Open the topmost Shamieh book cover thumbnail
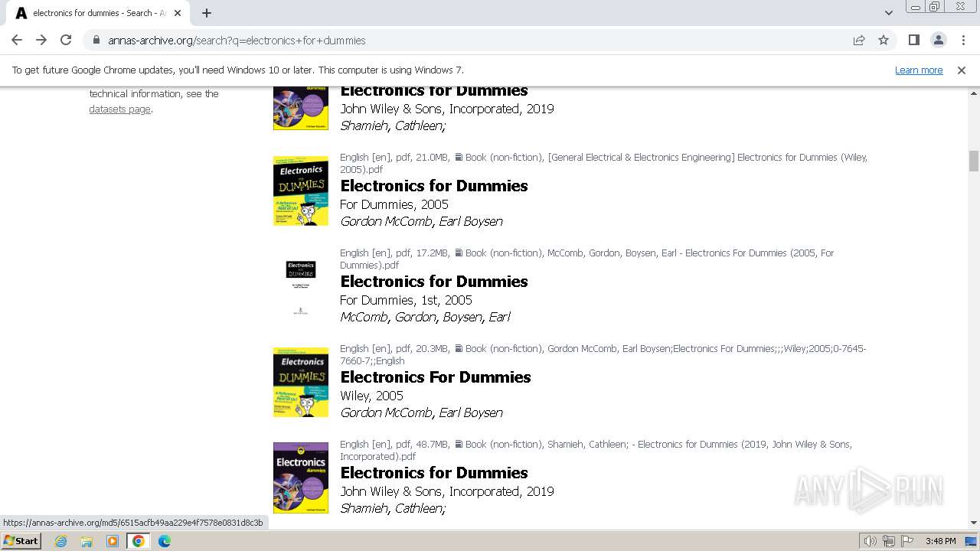 [x=301, y=108]
